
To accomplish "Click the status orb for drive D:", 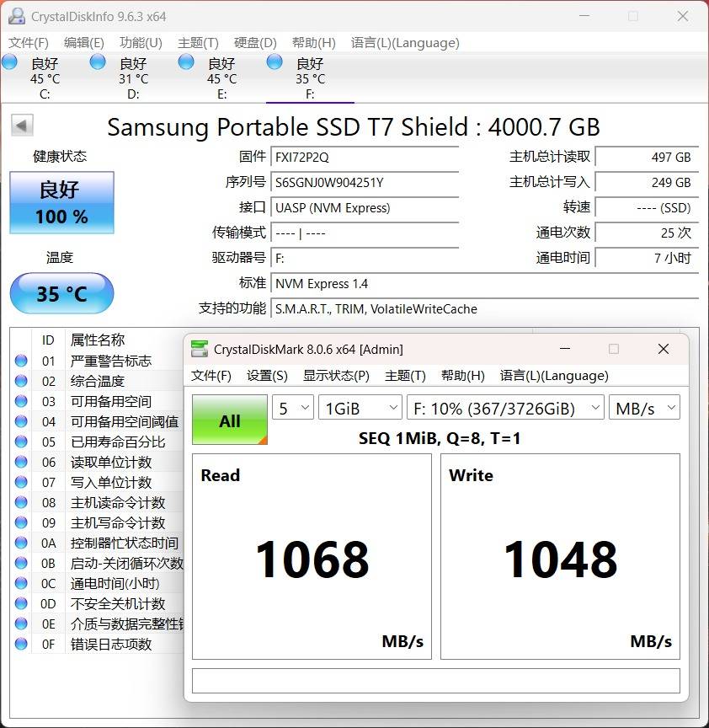I will pyautogui.click(x=98, y=62).
